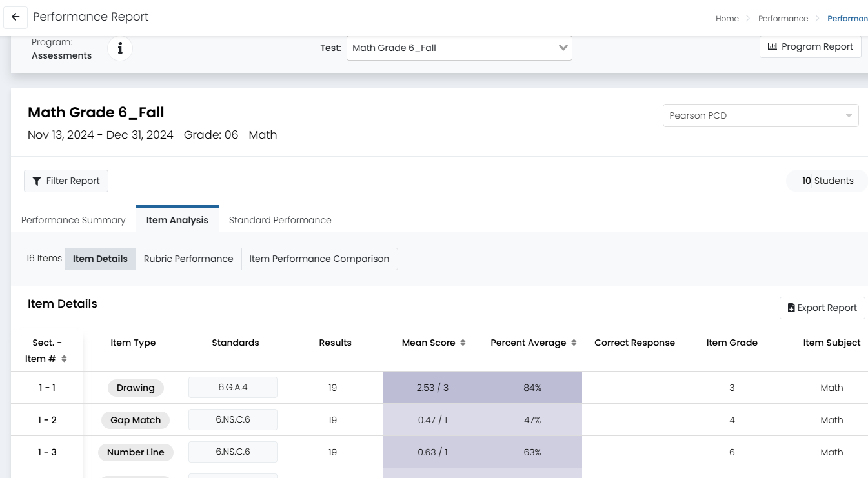Click the 16 Items label
The image size is (868, 478).
click(44, 258)
